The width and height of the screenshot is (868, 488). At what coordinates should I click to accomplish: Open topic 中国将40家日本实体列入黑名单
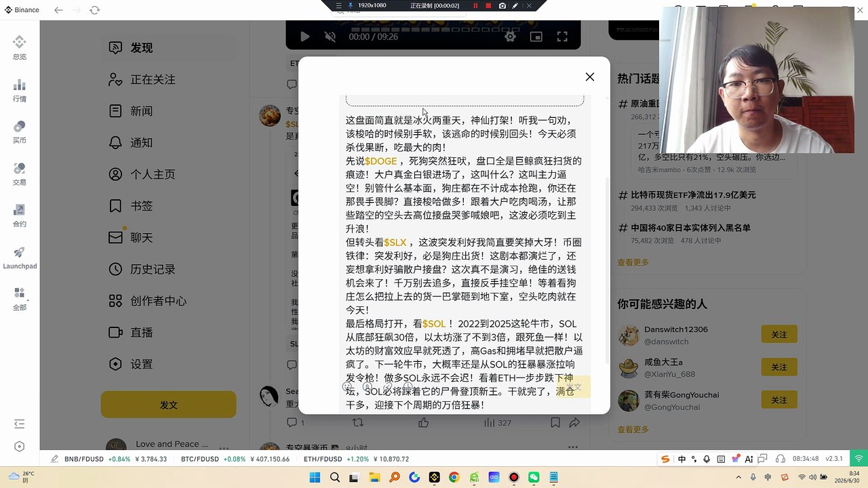click(690, 228)
